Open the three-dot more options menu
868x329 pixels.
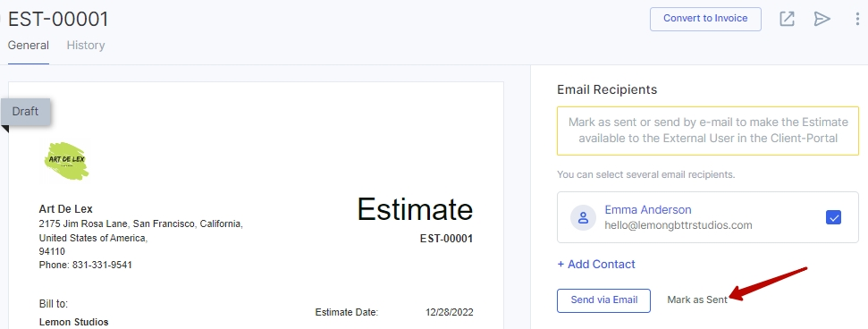pos(857,19)
